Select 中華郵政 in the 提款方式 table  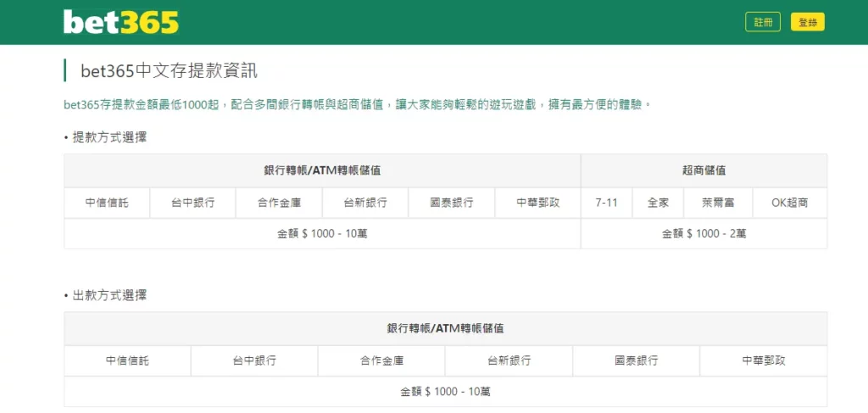point(538,203)
